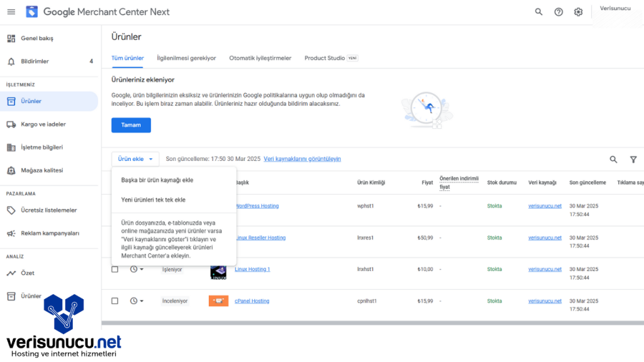The image size is (644, 362).
Task: Open the Linux Hosting 1 product link
Action: click(x=252, y=269)
